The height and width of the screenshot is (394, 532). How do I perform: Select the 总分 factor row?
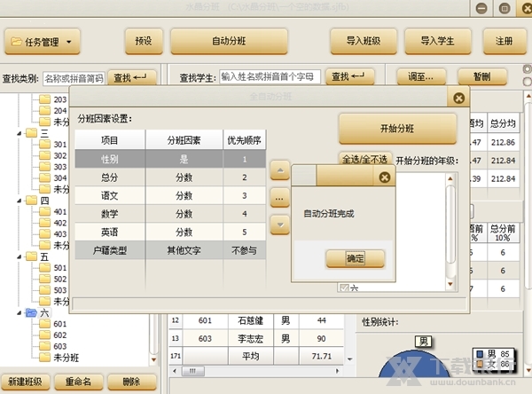[170, 177]
